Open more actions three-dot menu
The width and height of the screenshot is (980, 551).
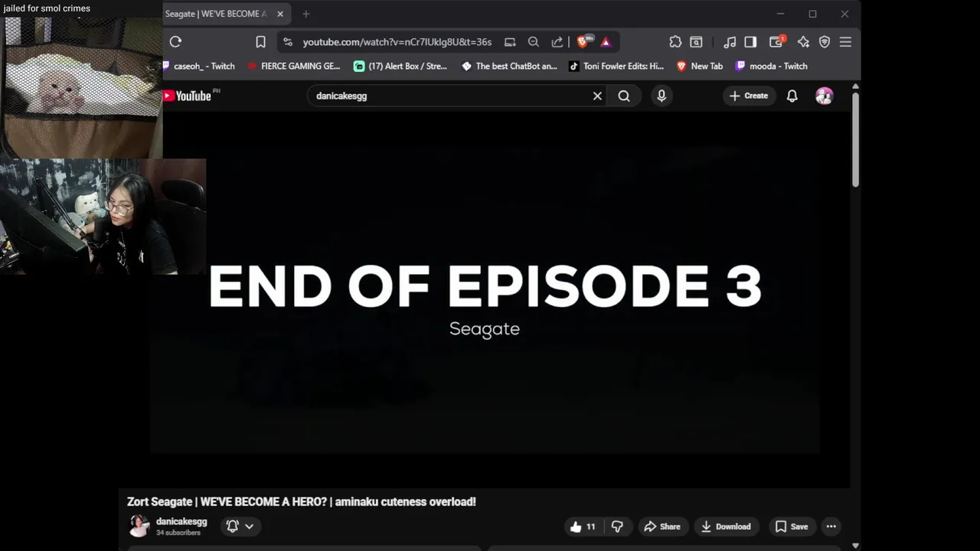coord(831,527)
